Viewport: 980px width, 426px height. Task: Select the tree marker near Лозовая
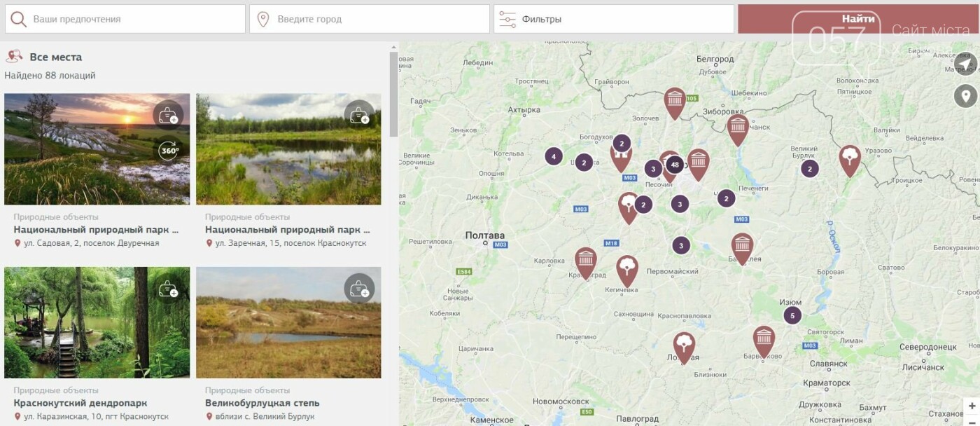point(684,345)
